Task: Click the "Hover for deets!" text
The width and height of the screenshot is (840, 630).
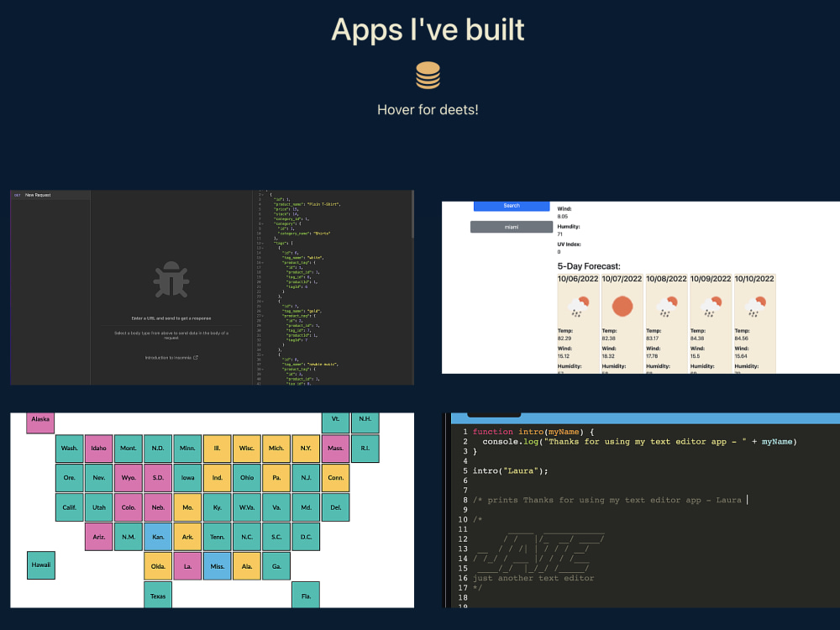Action: 428,110
